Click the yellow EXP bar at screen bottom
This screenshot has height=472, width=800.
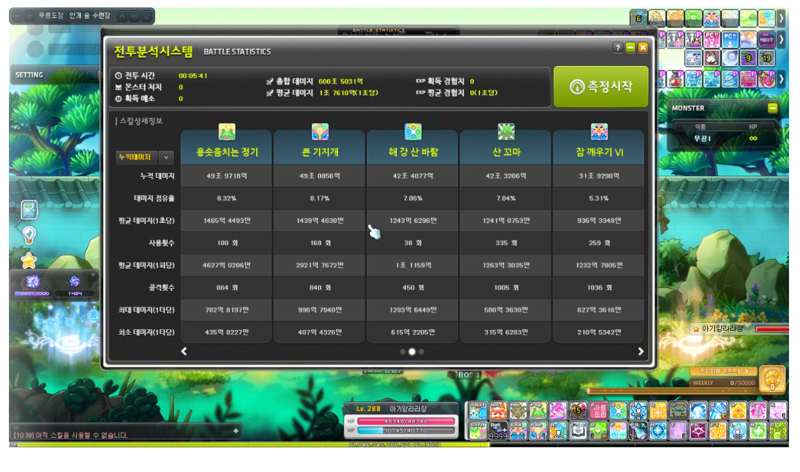[249, 444]
